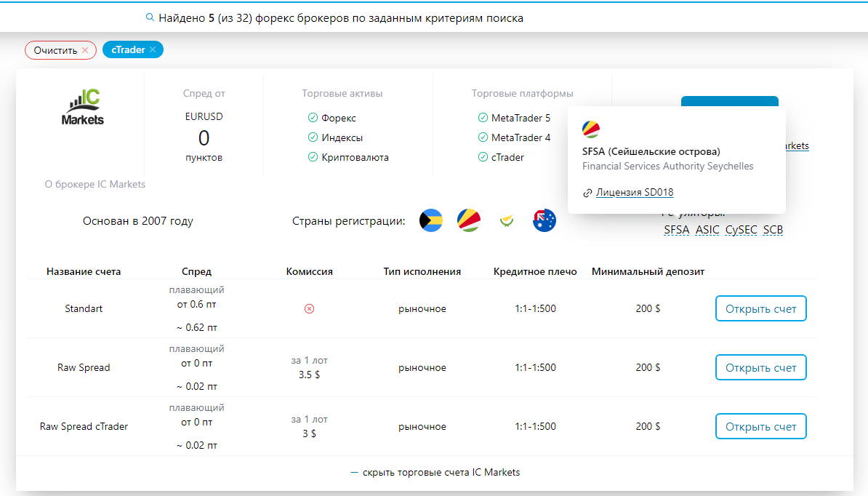
Task: Click the CySEC regulator link
Action: (x=742, y=230)
